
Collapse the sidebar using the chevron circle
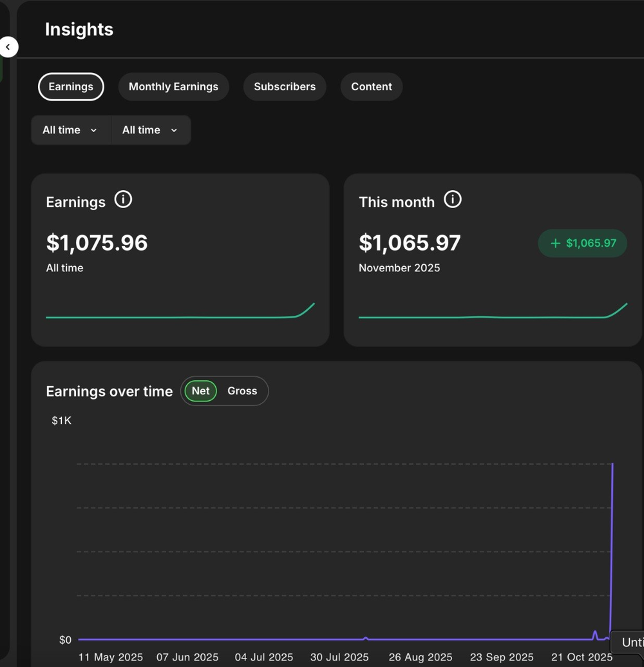(x=8, y=46)
